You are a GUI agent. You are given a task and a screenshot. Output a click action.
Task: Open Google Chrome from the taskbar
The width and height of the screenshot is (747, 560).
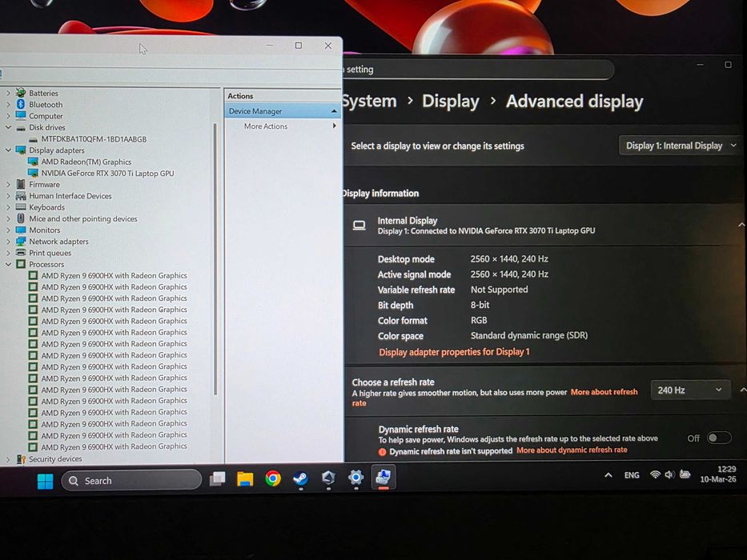tap(273, 478)
